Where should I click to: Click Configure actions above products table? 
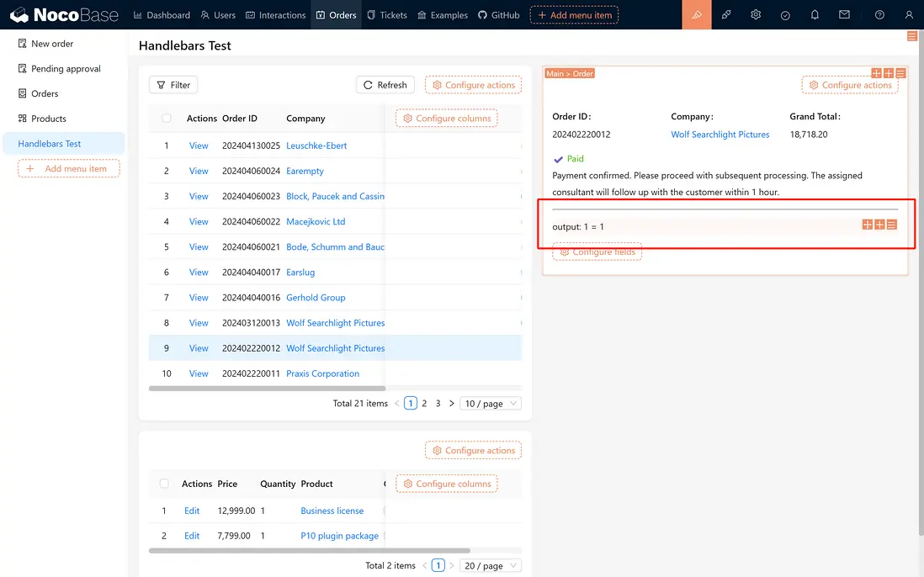[473, 451]
